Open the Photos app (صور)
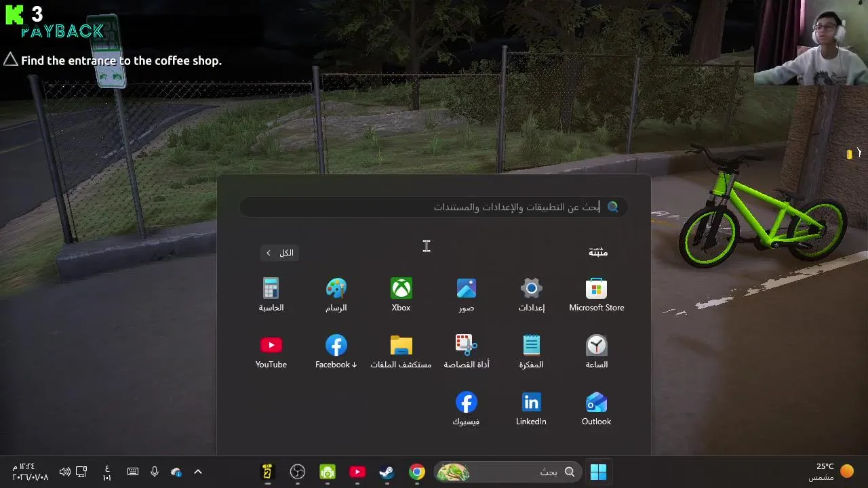This screenshot has width=868, height=488. click(x=466, y=295)
